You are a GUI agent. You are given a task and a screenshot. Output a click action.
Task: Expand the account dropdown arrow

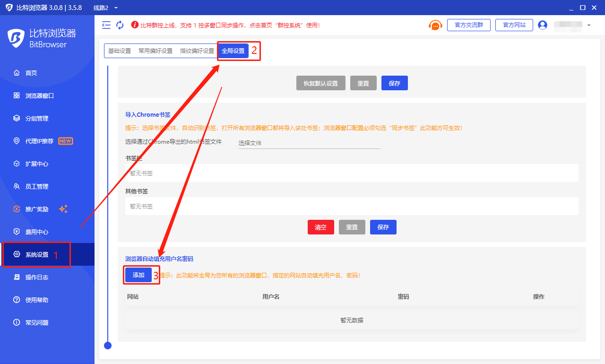tap(589, 25)
